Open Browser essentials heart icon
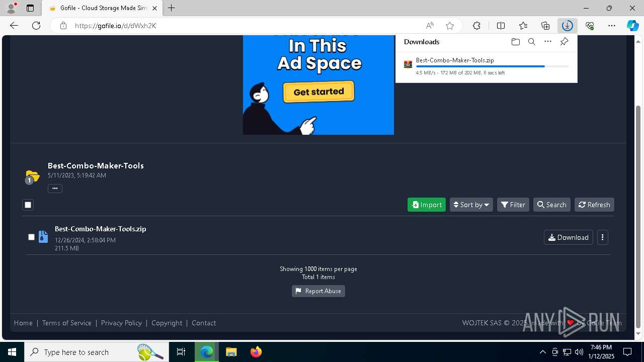This screenshot has height=362, width=644. (x=590, y=26)
